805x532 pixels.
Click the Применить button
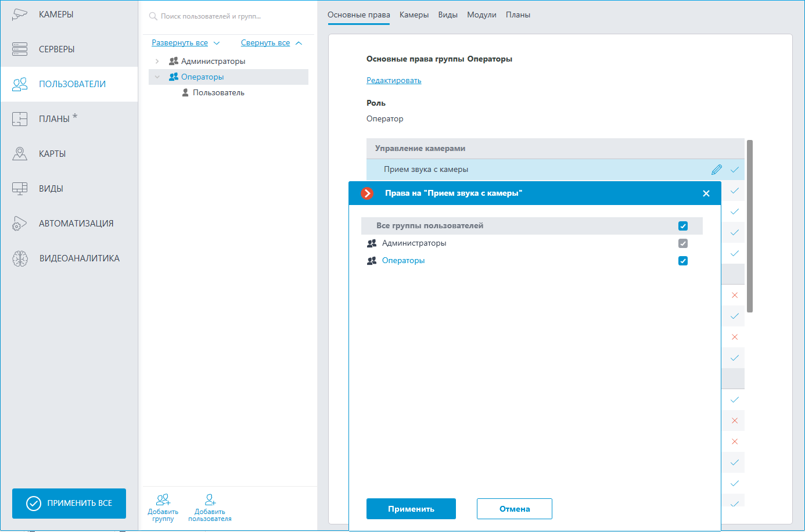point(411,509)
